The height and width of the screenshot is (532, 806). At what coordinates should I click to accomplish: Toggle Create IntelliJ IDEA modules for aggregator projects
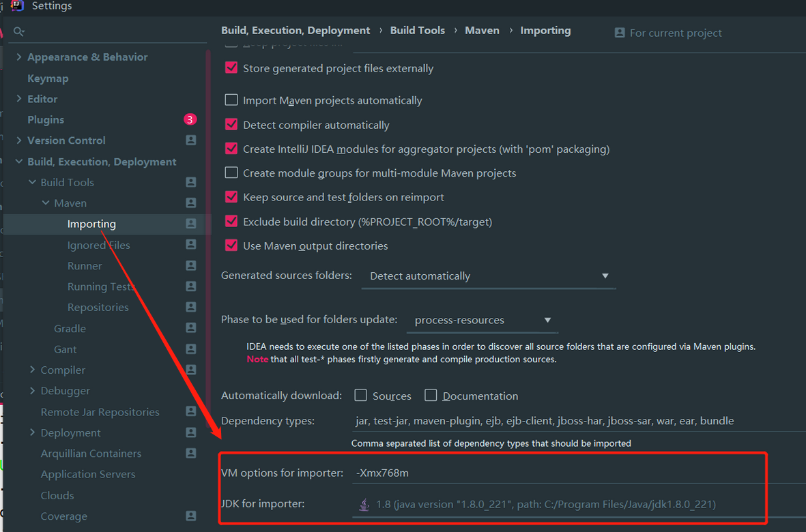(x=231, y=149)
